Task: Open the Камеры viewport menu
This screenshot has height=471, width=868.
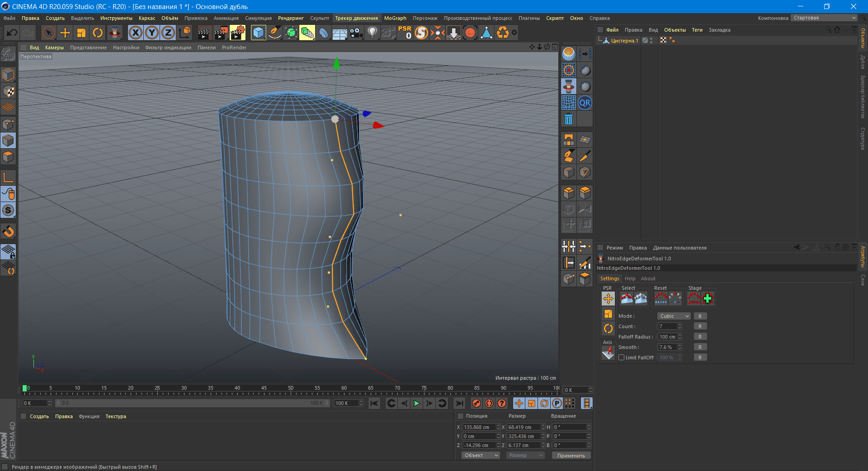Action: click(x=54, y=47)
